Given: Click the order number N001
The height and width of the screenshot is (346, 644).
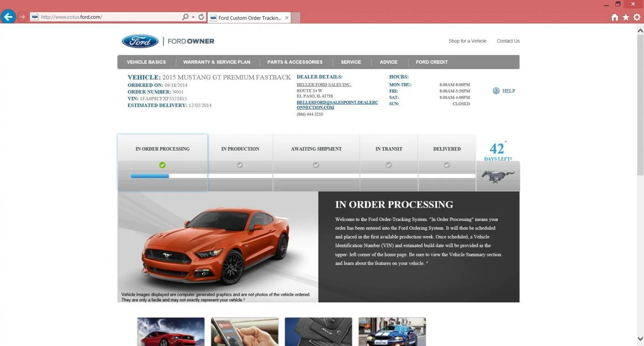Looking at the screenshot, I should [x=178, y=92].
